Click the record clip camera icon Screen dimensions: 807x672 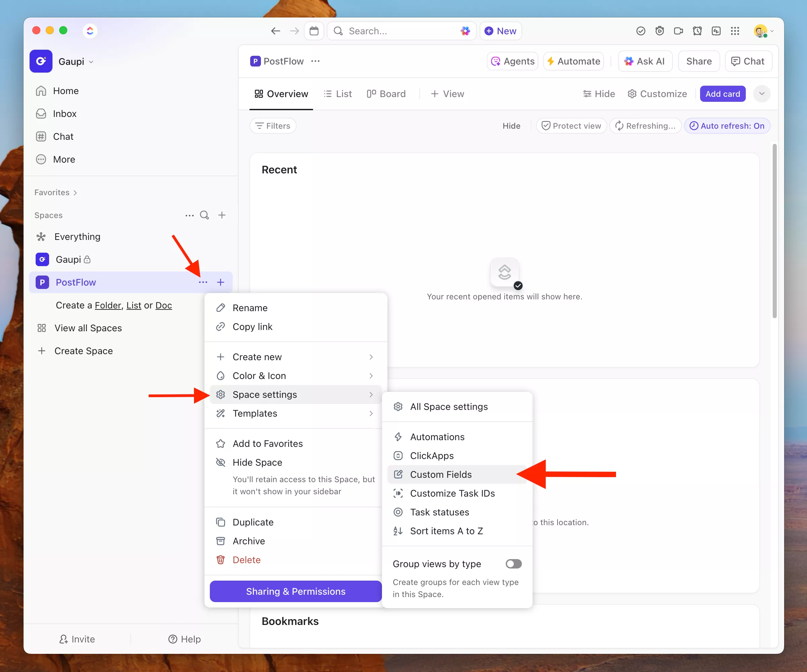coord(678,31)
